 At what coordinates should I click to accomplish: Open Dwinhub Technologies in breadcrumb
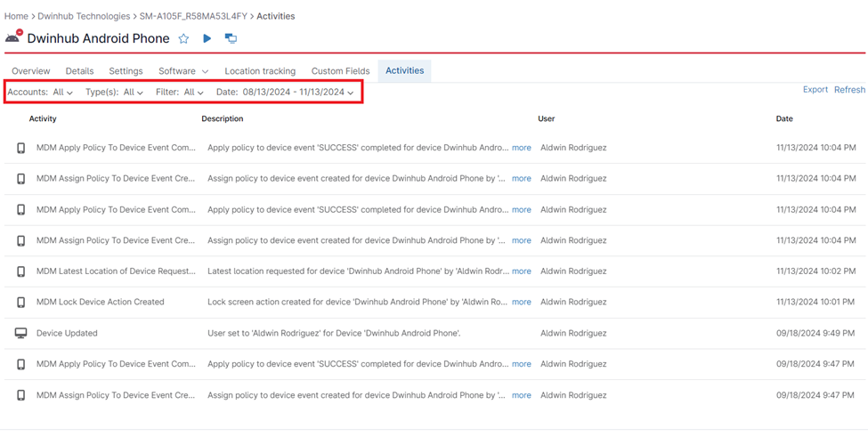[x=85, y=16]
